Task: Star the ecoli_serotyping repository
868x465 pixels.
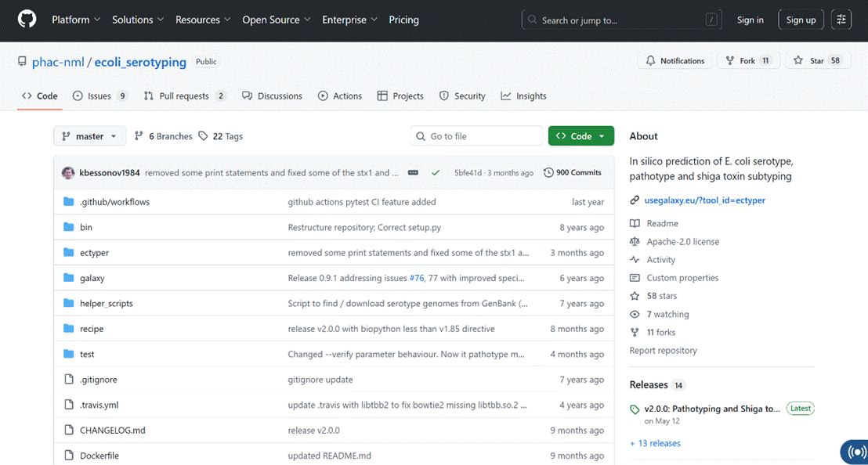Action: 817,61
